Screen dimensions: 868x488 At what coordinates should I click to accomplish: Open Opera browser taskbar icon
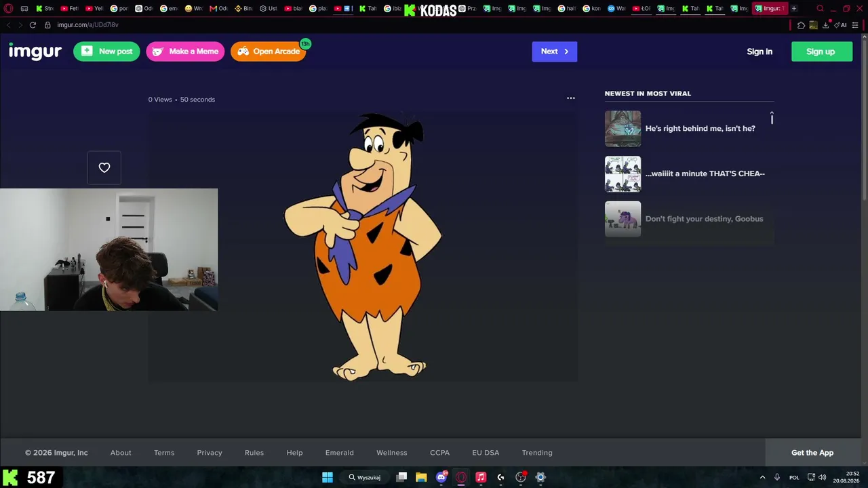pos(461,477)
